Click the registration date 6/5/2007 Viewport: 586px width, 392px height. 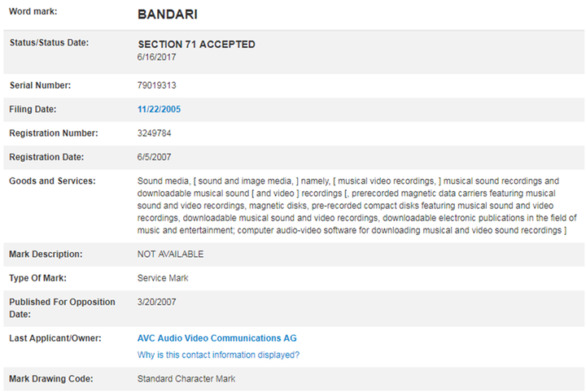[x=155, y=157]
